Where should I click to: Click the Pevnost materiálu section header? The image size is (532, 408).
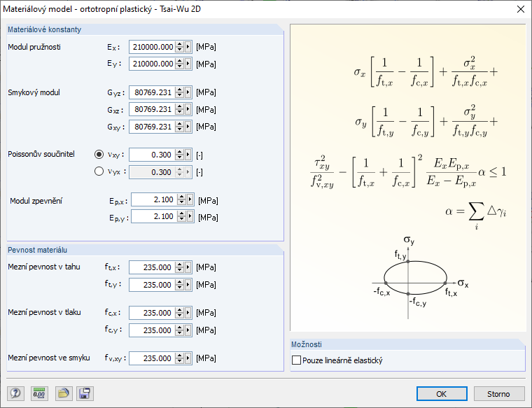[37, 250]
